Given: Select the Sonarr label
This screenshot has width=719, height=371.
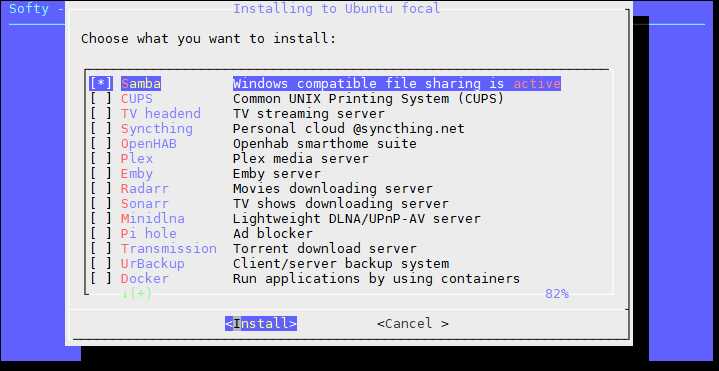Looking at the screenshot, I should coord(145,204).
